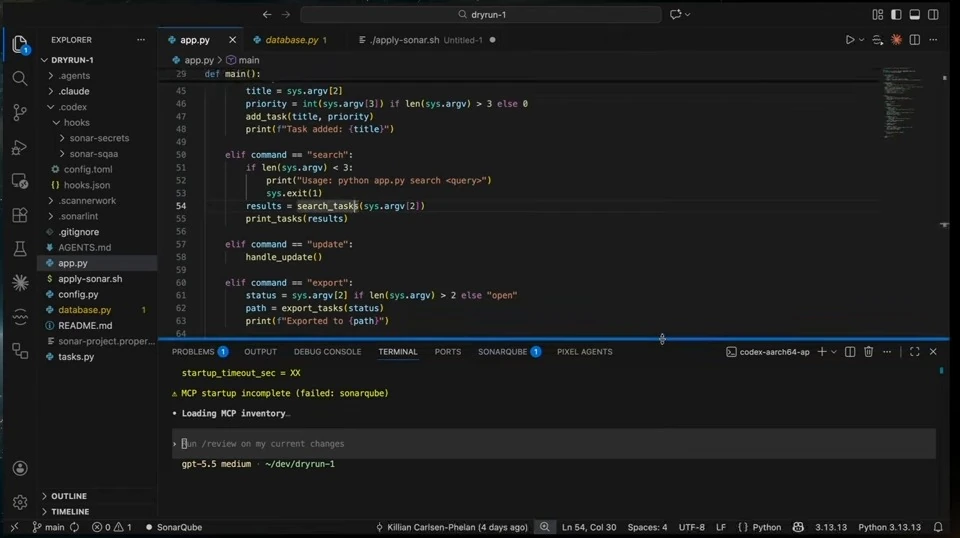Viewport: 960px width, 538px height.
Task: Open the Search view in activity bar
Action: [20, 78]
